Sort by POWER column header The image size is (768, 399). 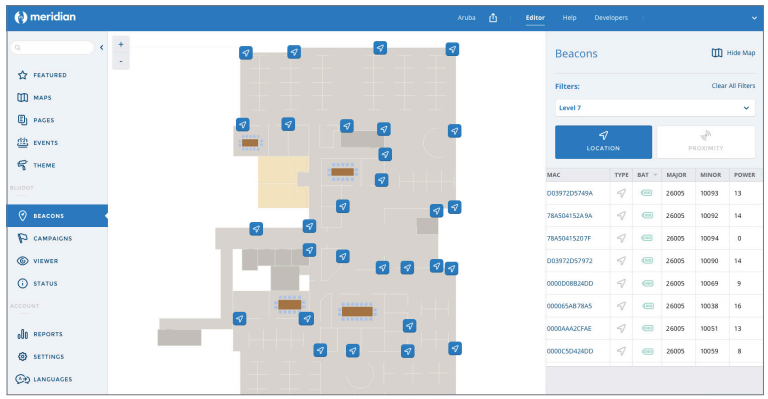tap(744, 175)
